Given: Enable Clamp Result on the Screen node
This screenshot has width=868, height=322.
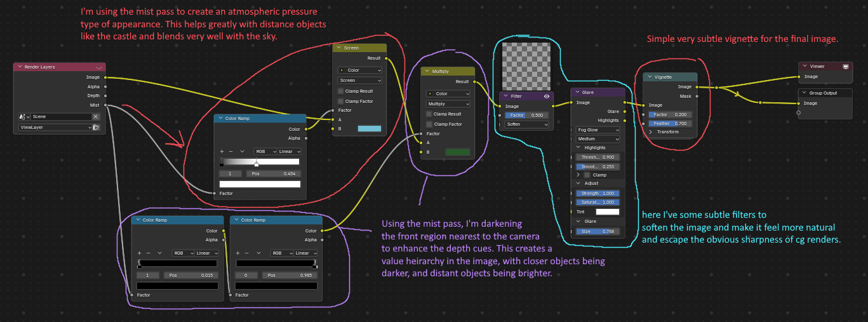Looking at the screenshot, I should coord(340,91).
